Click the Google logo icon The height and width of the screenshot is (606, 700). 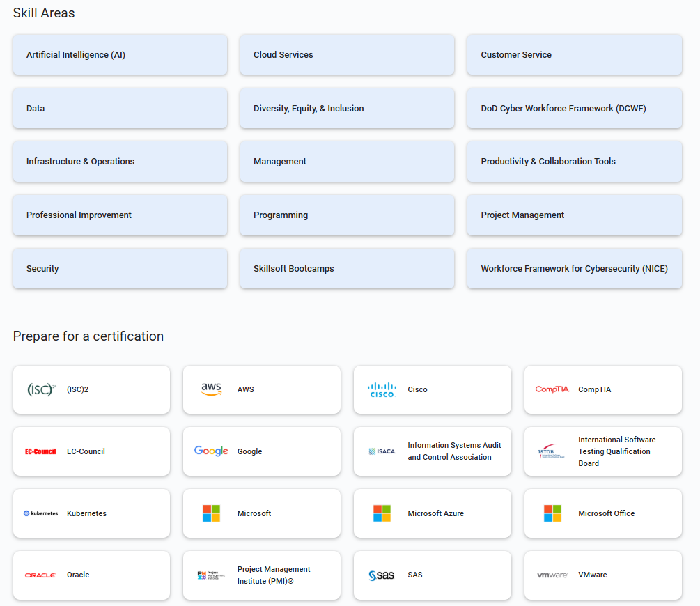pyautogui.click(x=211, y=451)
